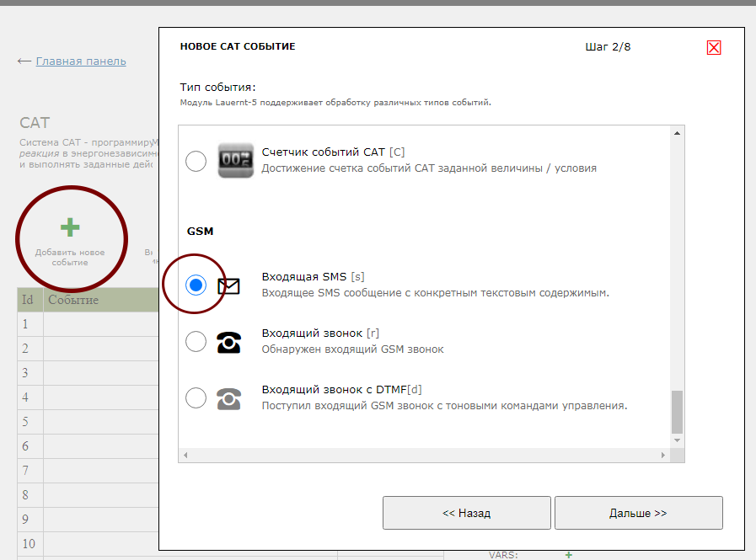756x560 pixels.
Task: Select the Счетчик событий CAT radio button
Action: tap(196, 161)
